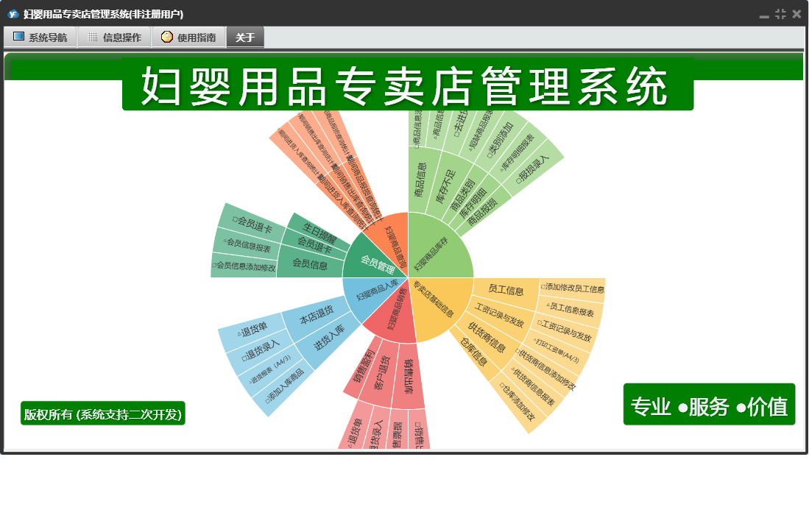809x532 pixels.
Task: Open the 生日提醒 segment
Action: point(319,233)
